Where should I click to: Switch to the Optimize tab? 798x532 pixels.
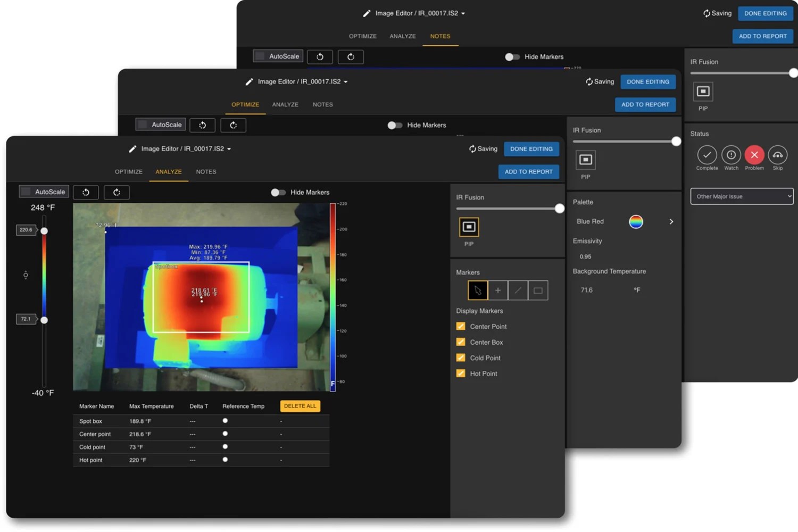(128, 171)
